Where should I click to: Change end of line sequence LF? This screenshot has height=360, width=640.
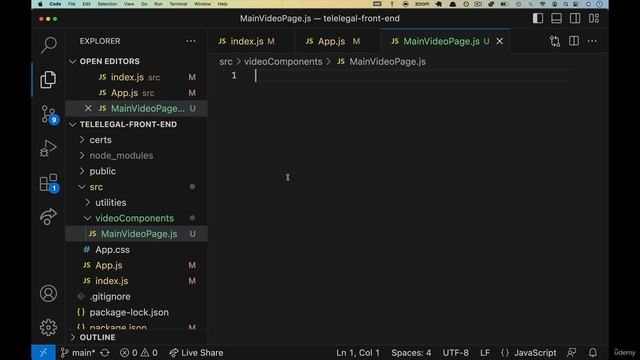click(485, 353)
